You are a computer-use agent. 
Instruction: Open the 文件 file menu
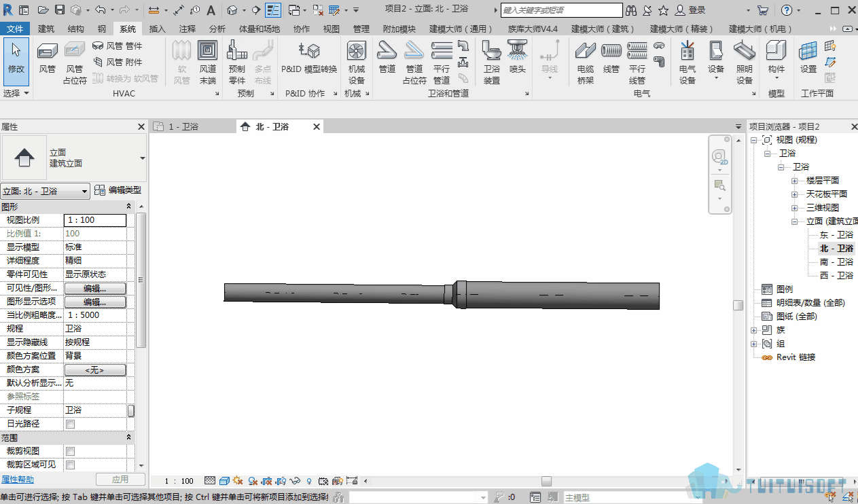(15, 29)
